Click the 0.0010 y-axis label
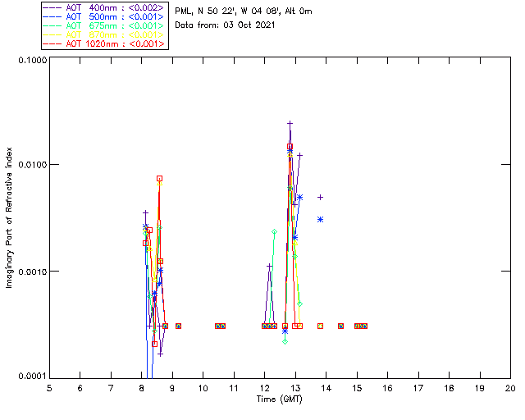The image size is (525, 420). tap(33, 272)
